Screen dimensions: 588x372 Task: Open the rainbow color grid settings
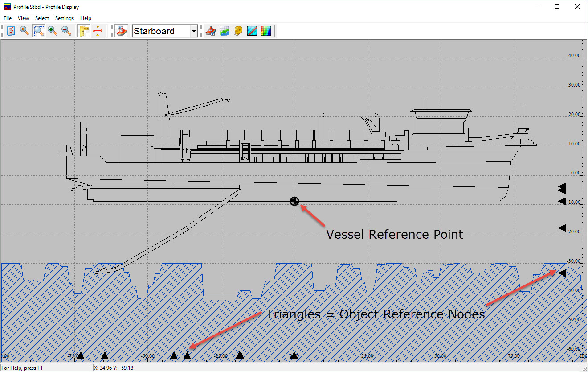tap(266, 31)
